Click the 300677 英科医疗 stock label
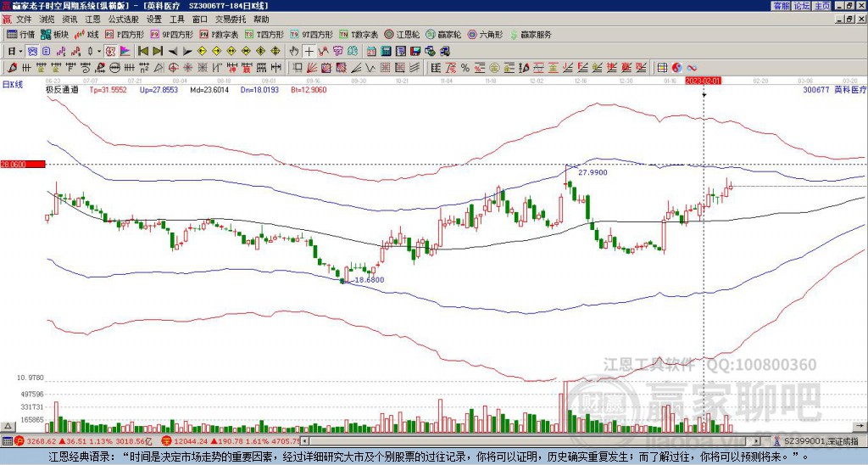 click(x=834, y=89)
